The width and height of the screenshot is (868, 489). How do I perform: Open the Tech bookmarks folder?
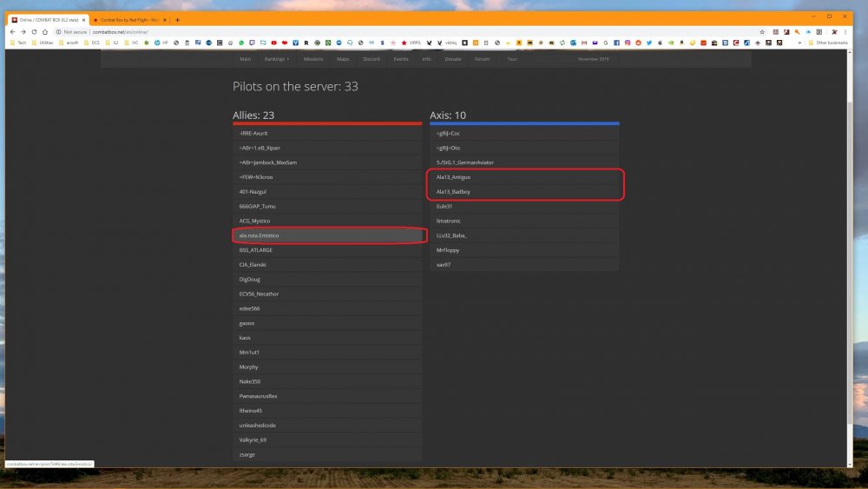click(x=18, y=42)
